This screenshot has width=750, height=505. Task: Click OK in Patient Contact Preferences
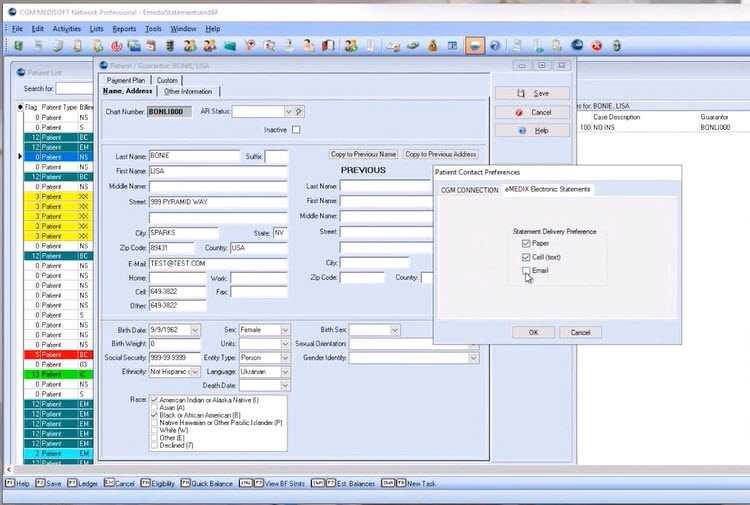click(533, 332)
